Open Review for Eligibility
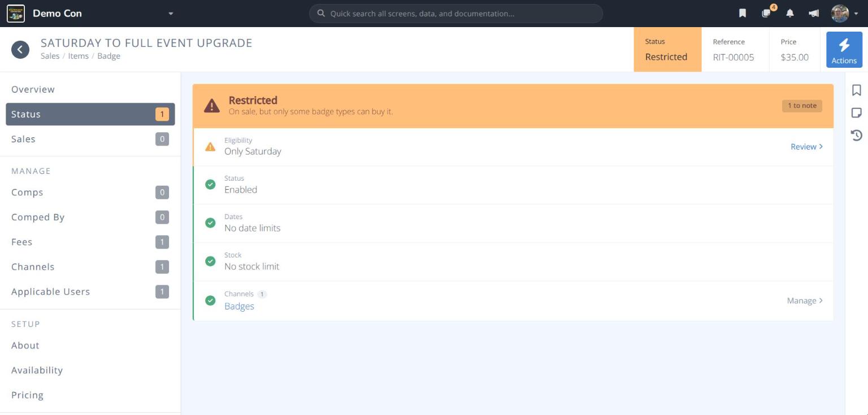Screen dimensions: 868x415 coord(806,147)
